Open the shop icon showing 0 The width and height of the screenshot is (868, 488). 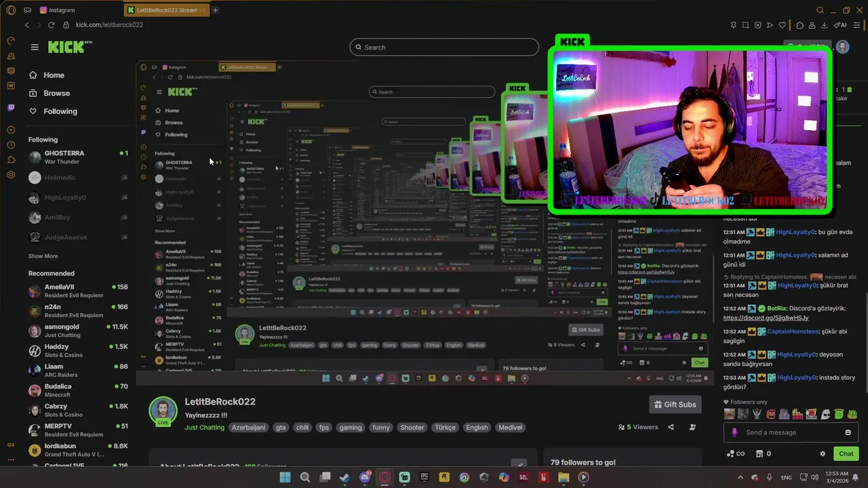click(764, 453)
